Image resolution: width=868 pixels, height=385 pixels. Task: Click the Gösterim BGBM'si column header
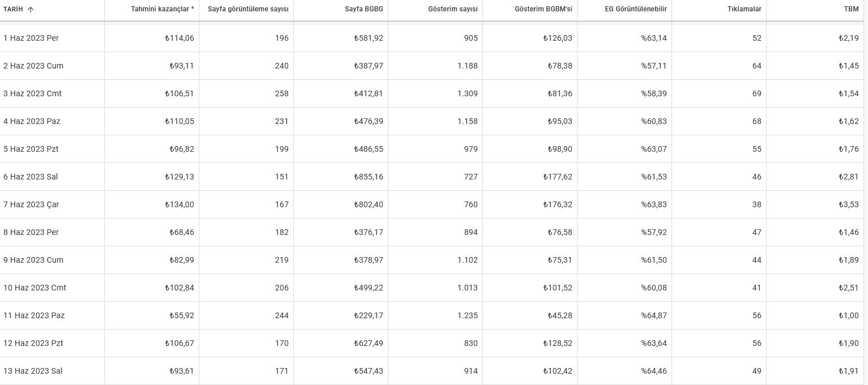click(x=544, y=9)
